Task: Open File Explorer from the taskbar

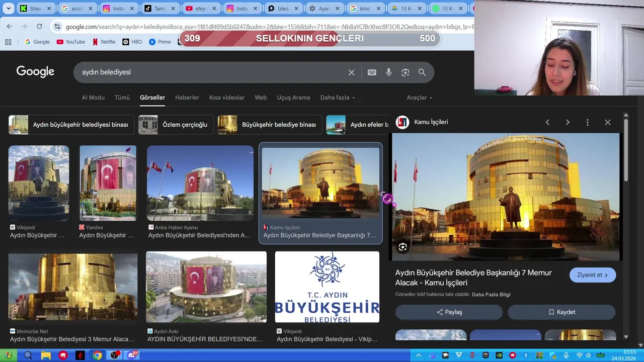Action: coord(46,355)
